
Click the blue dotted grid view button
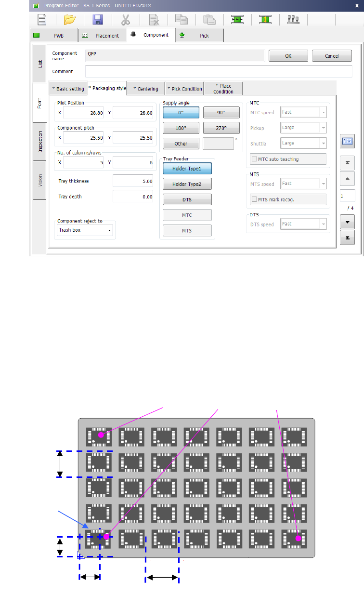coord(348,141)
